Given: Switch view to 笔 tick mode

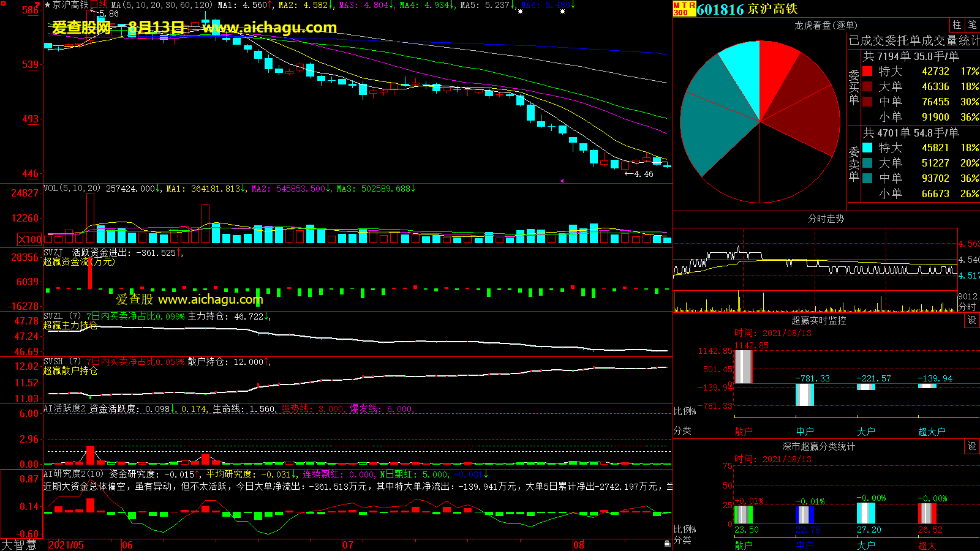Looking at the screenshot, I should 972,25.
